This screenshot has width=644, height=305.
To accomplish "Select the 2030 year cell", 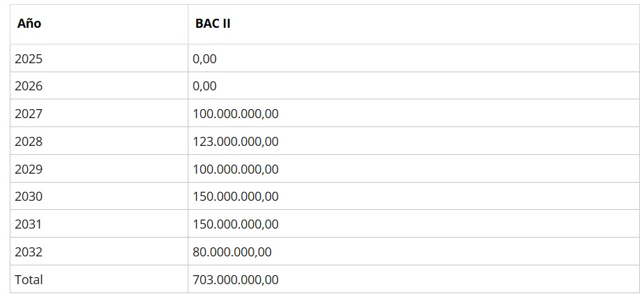I will pyautogui.click(x=29, y=197).
